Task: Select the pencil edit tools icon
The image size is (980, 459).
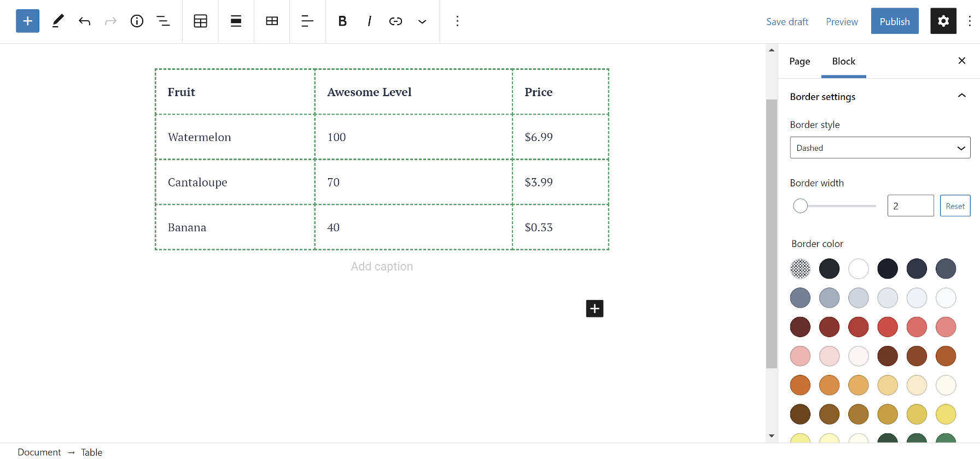Action: tap(57, 21)
